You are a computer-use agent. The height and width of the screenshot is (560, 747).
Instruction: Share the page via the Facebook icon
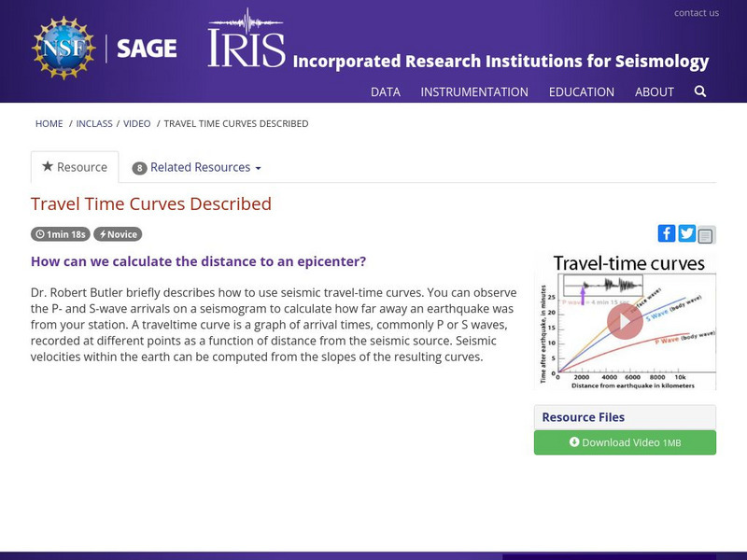coord(666,233)
